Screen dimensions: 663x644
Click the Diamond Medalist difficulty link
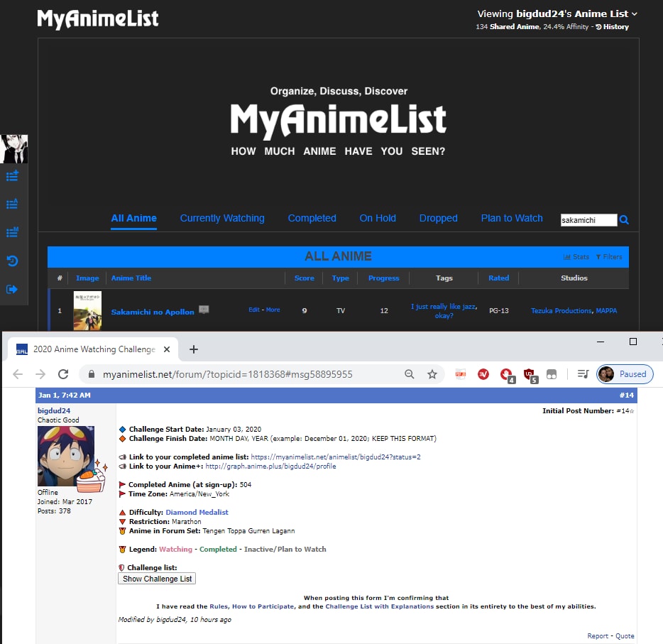coord(197,513)
